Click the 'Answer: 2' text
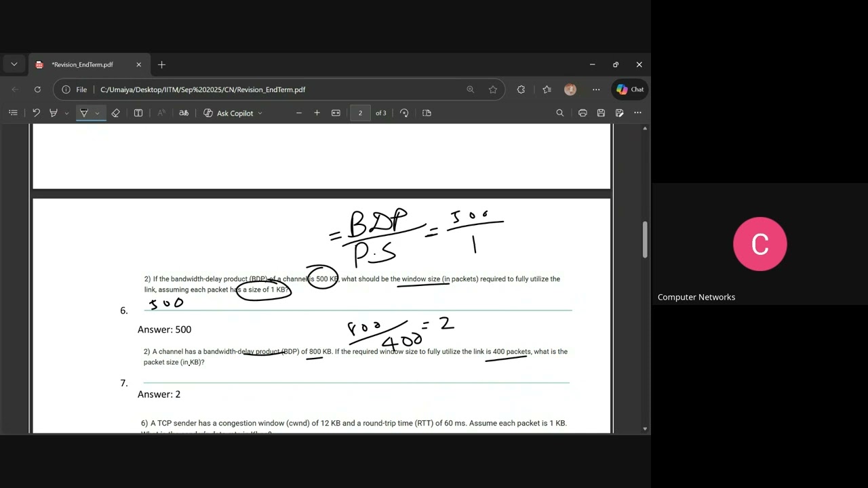 [159, 394]
